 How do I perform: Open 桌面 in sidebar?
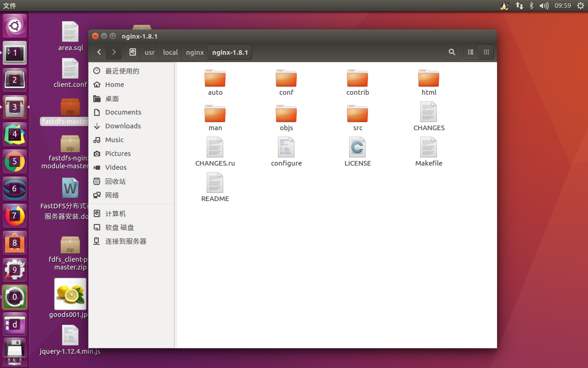(x=131, y=99)
